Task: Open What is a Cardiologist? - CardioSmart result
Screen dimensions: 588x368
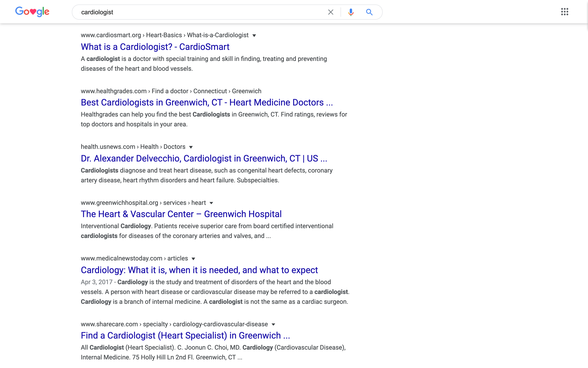Action: pyautogui.click(x=155, y=47)
